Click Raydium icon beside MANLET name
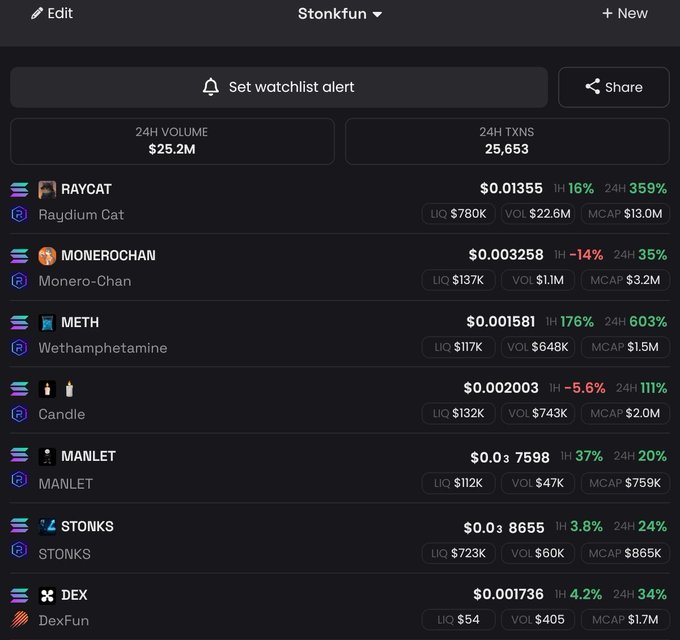 tap(19, 480)
